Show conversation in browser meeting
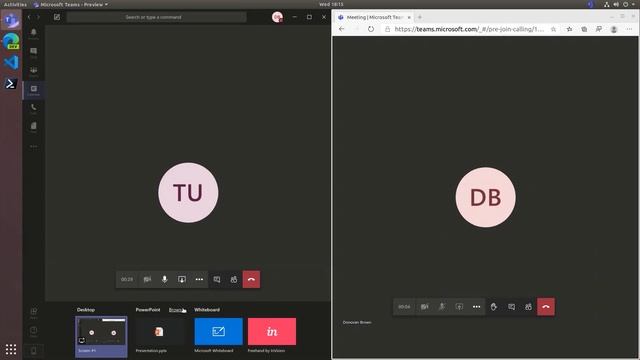Screen dimensions: 640x360 511,307
